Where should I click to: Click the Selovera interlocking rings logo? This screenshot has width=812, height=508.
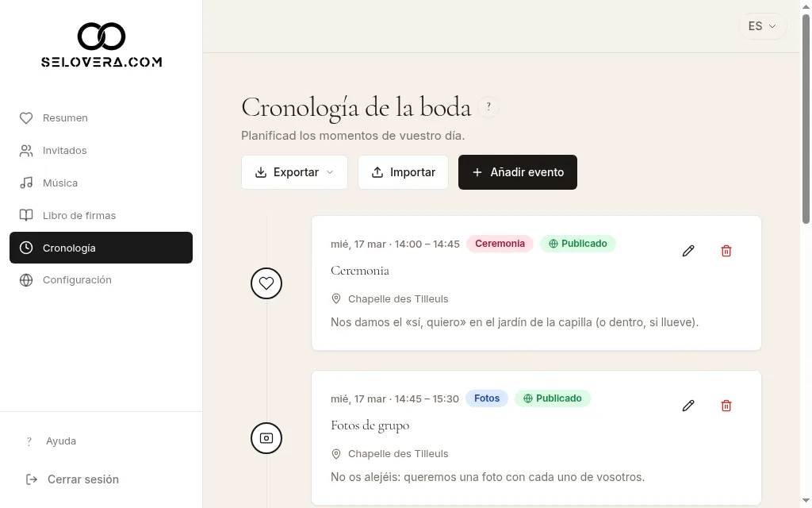[x=101, y=37]
